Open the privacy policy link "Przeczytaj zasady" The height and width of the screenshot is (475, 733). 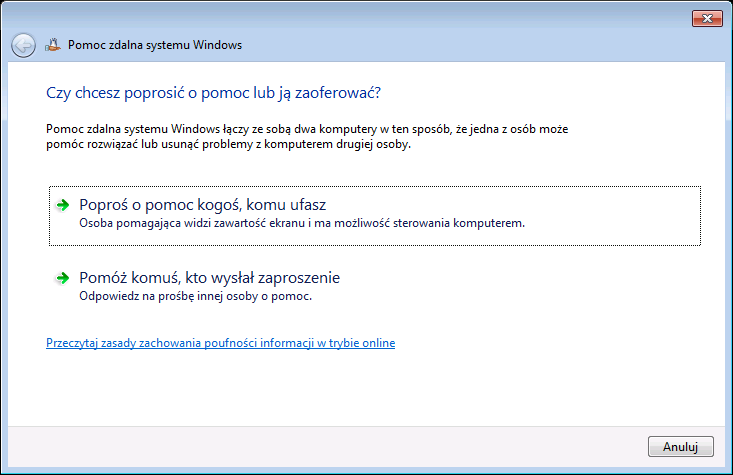(220, 343)
